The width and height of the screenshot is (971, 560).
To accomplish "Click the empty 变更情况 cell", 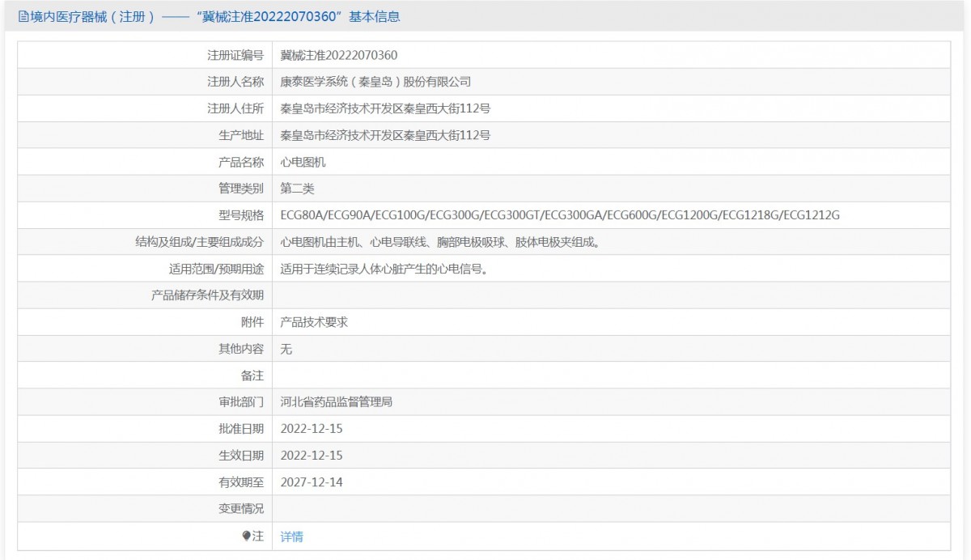I will pyautogui.click(x=611, y=509).
